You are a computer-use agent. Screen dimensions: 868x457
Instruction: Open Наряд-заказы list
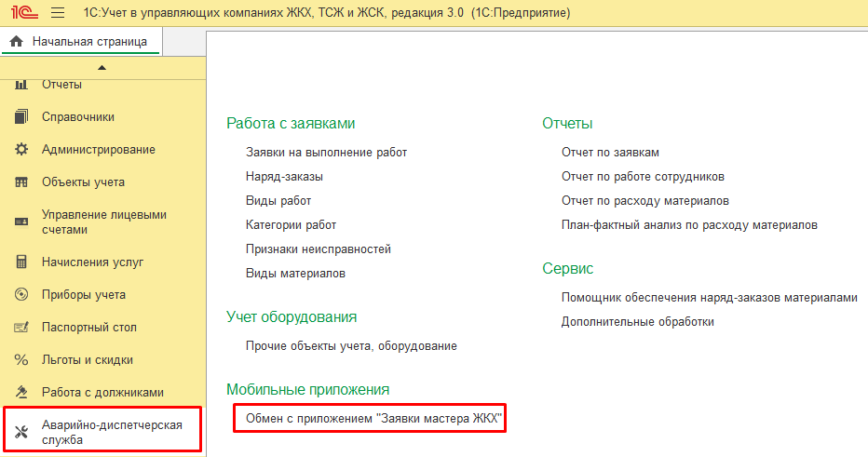tap(284, 177)
